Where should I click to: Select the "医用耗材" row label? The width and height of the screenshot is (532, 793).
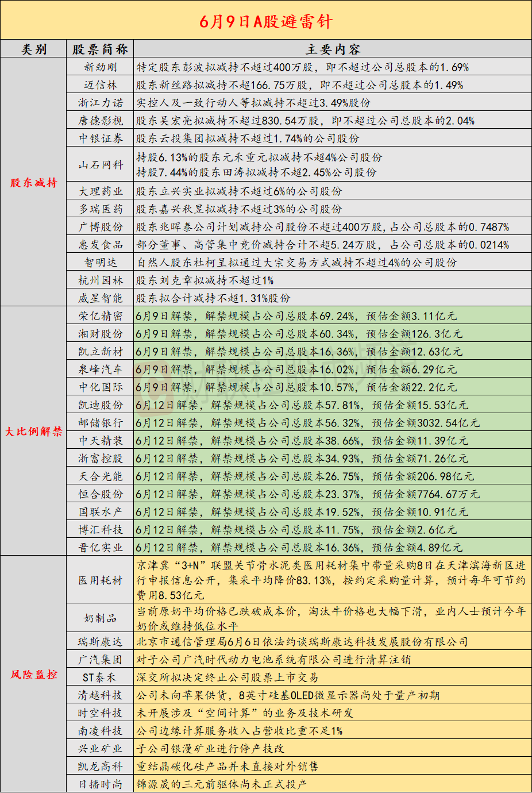pos(101,580)
